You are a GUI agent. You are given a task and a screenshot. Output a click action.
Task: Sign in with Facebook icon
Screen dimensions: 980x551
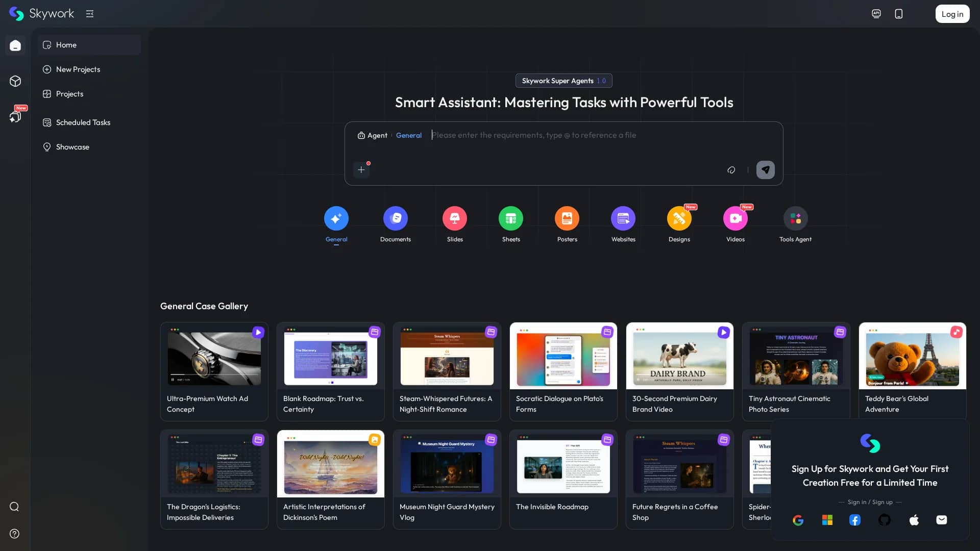point(855,520)
